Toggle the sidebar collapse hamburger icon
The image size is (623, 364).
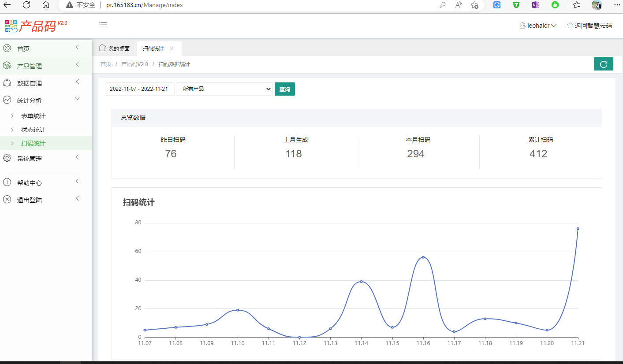point(103,25)
